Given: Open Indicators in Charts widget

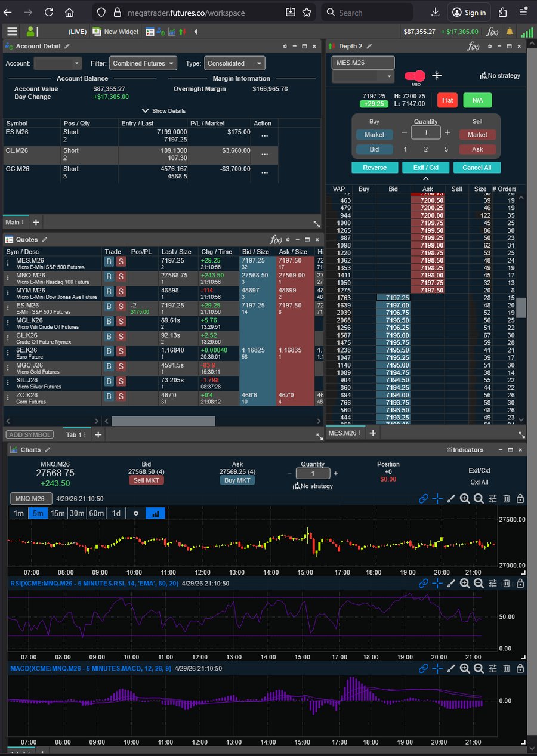Looking at the screenshot, I should pos(465,450).
